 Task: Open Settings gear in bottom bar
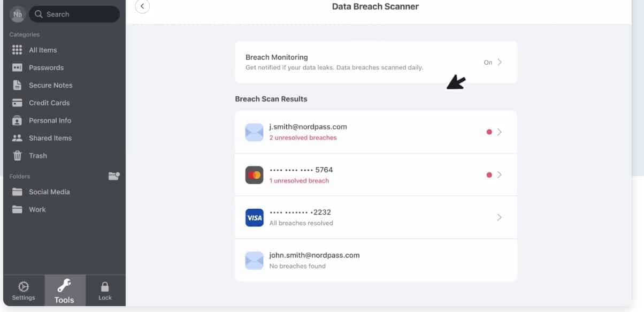24,291
